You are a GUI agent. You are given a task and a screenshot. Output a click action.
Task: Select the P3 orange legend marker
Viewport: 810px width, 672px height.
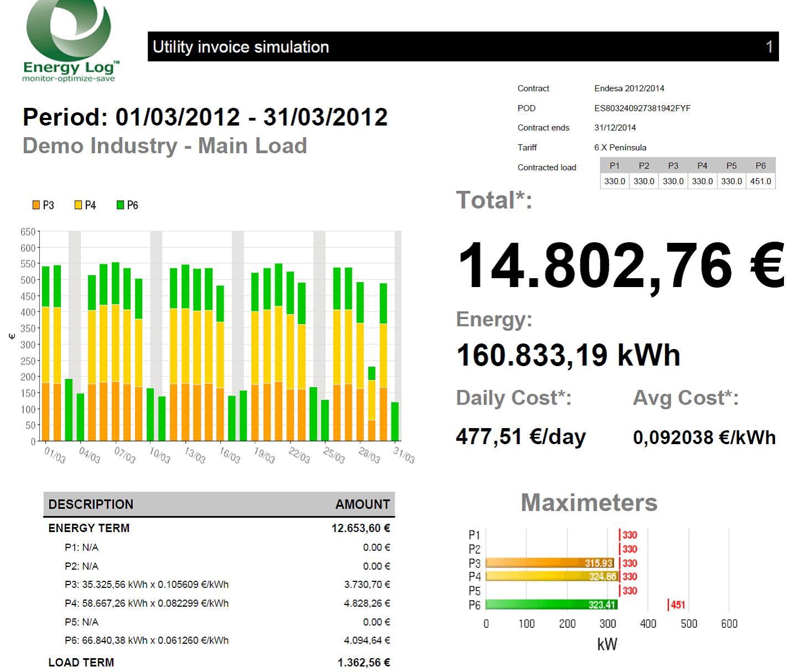click(37, 205)
